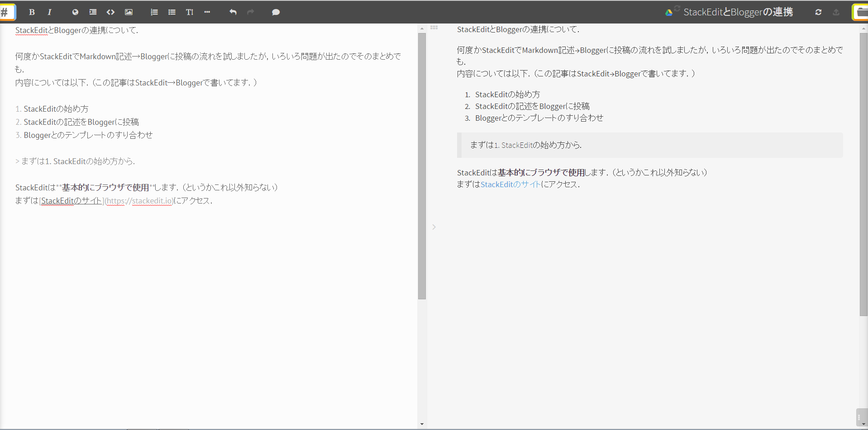The image size is (868, 430).
Task: Click the editor scrollbar down arrow
Action: (422, 424)
